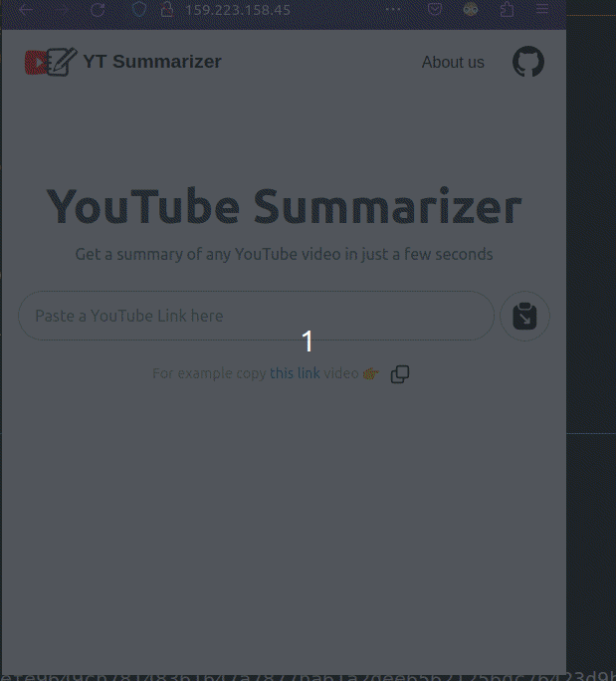This screenshot has width=616, height=681.
Task: Go back using the browser back arrow
Action: coord(26,9)
